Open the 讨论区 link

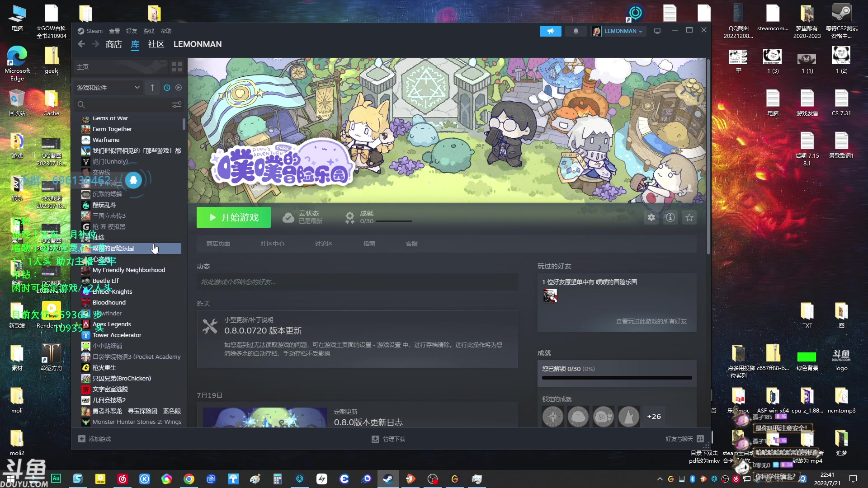[324, 244]
